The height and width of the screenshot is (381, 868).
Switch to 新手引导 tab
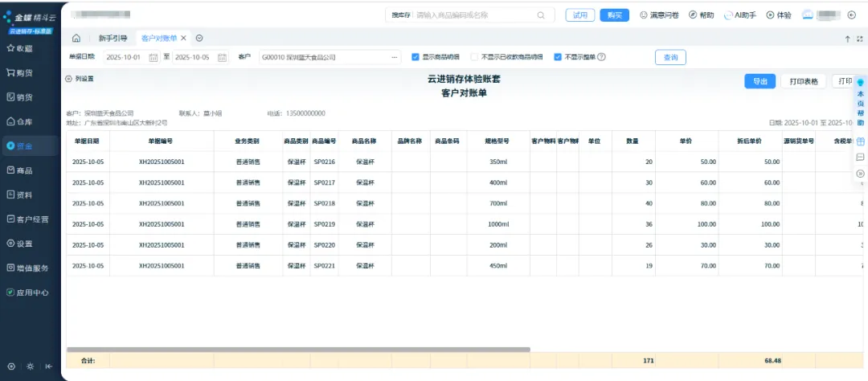tap(113, 38)
